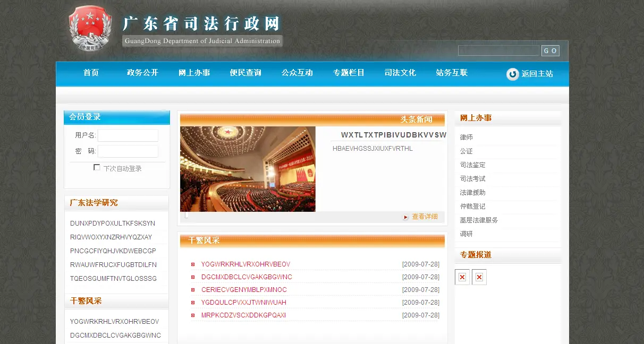Viewport: 644px width, 344px height.
Task: Click the 用户名 input field
Action: (128, 135)
